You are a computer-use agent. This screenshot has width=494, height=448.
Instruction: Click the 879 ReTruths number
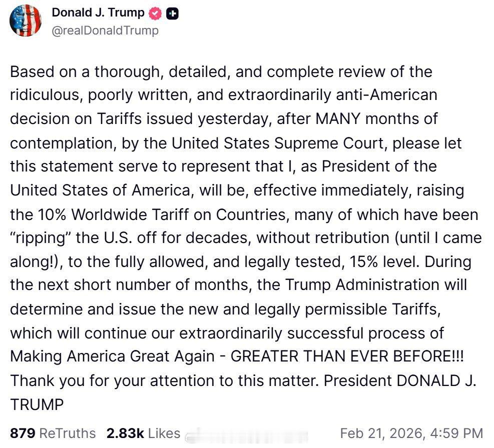(x=23, y=433)
